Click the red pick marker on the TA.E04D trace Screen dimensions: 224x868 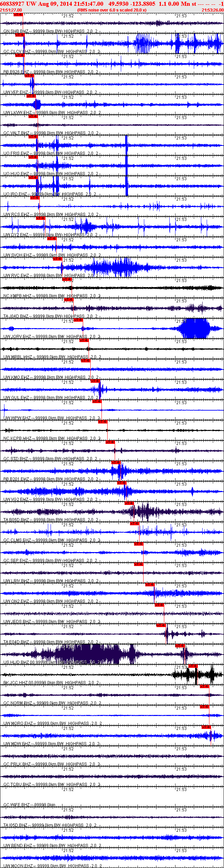(x=161, y=625)
